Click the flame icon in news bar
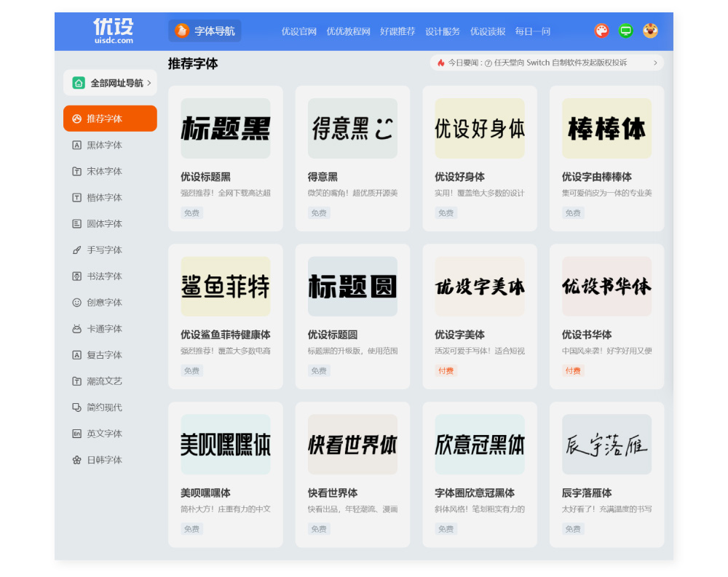This screenshot has height=577, width=728. click(440, 63)
